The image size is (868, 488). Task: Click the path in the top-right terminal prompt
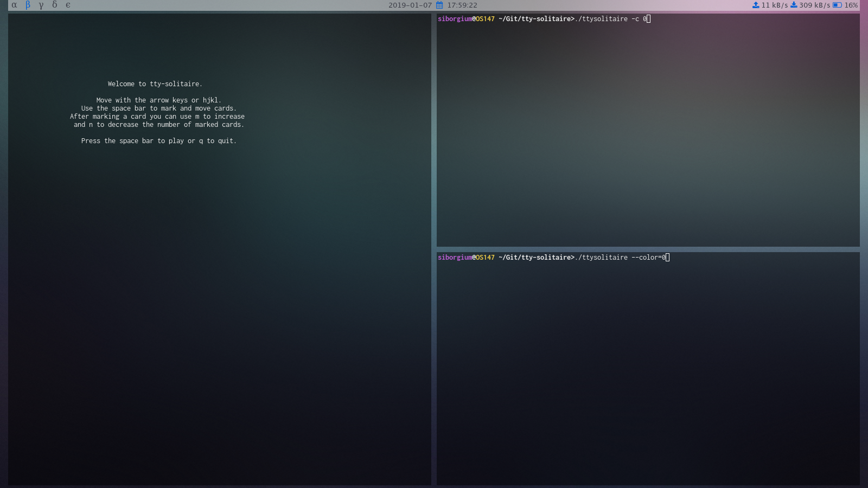pos(534,19)
